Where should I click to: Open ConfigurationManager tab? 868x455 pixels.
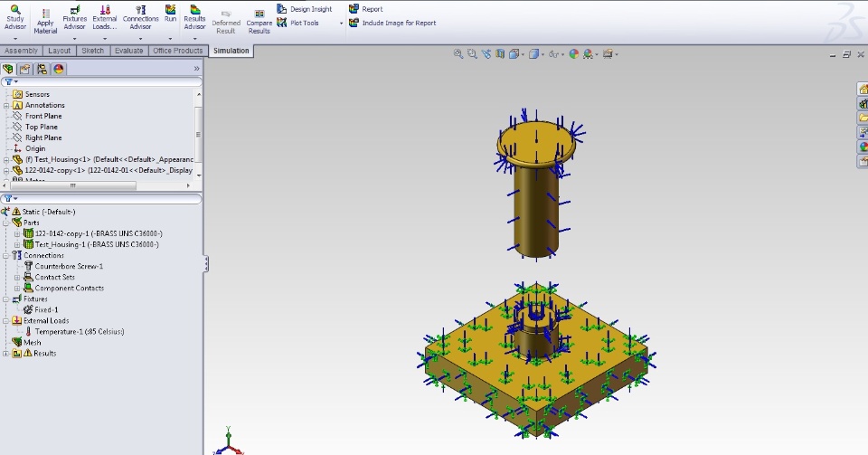pyautogui.click(x=42, y=69)
